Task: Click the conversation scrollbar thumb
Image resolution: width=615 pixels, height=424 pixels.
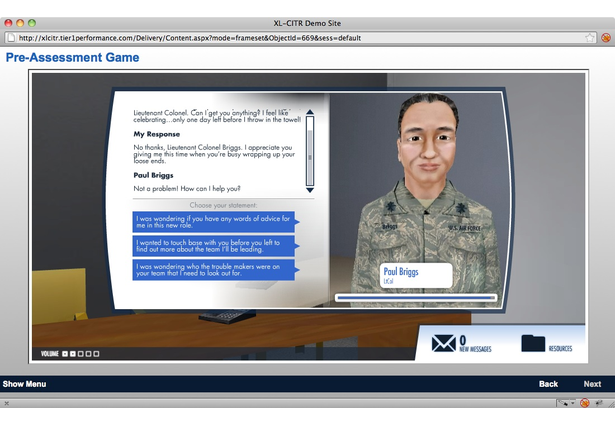Action: [x=310, y=157]
